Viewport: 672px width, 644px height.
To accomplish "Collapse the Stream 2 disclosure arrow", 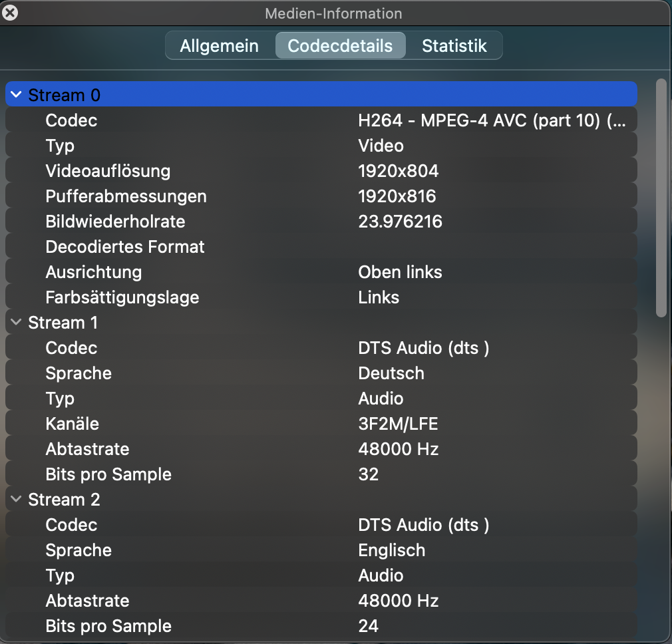I will pos(16,500).
